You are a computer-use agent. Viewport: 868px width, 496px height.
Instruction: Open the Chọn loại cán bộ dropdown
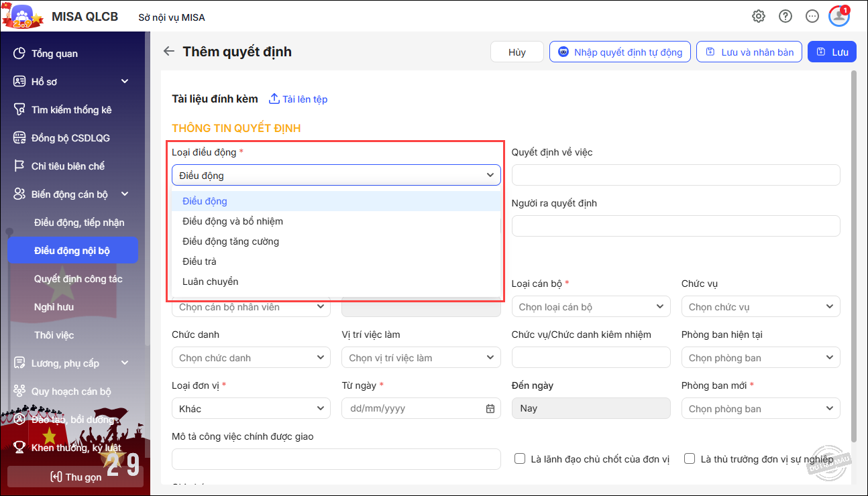[590, 307]
